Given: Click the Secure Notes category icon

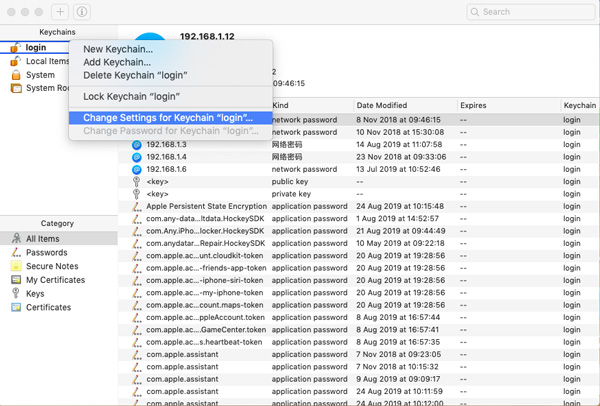Looking at the screenshot, I should pos(16,266).
